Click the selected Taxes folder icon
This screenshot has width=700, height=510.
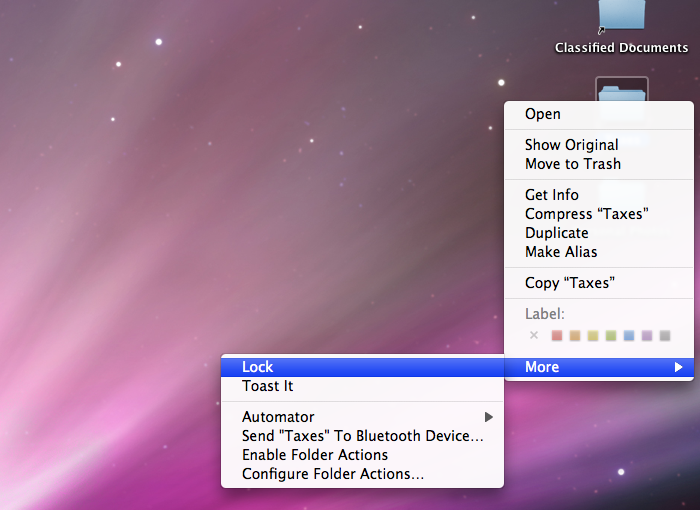pos(621,90)
